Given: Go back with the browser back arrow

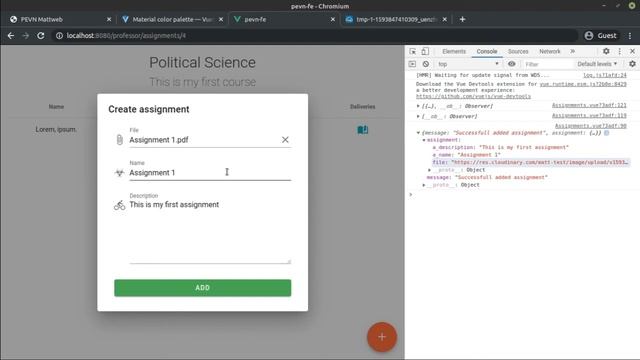Looking at the screenshot, I should [x=11, y=36].
